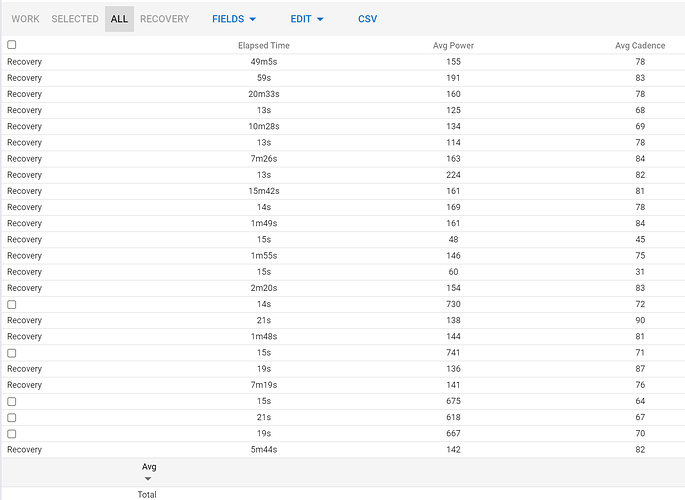This screenshot has height=500, width=685.
Task: Check the box for the 741 power row
Action: (12, 353)
